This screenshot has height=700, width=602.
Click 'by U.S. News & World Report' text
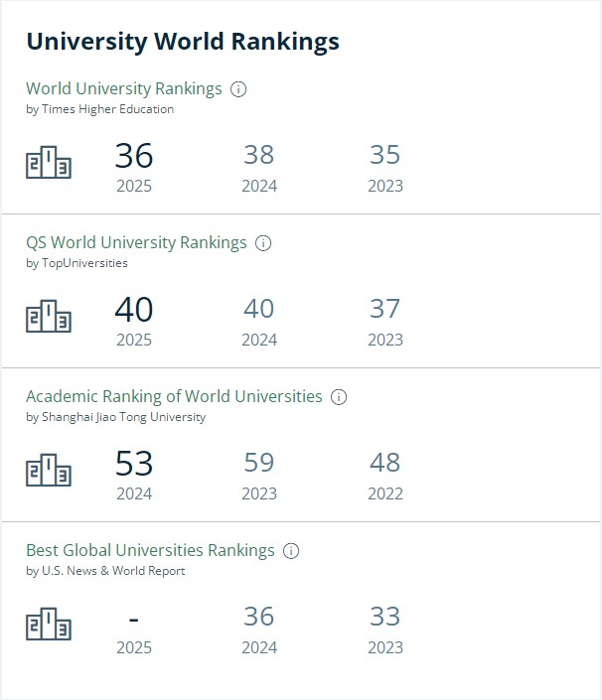pos(105,571)
